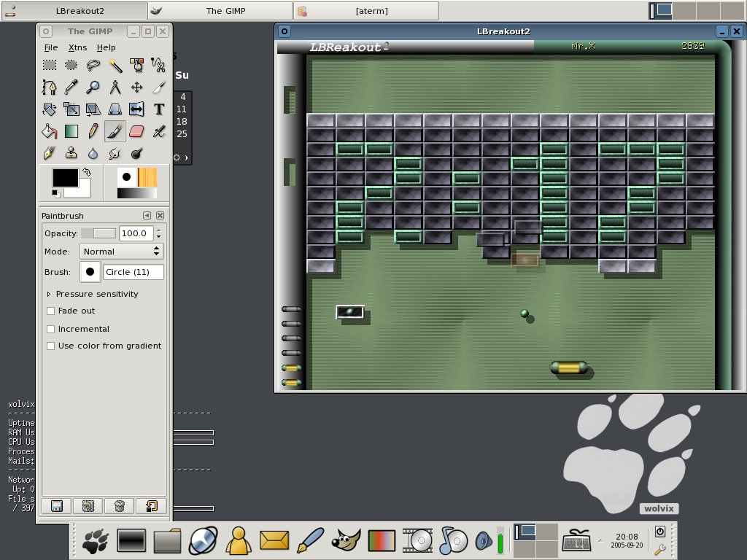
Task: Select the Paths tool
Action: click(50, 87)
